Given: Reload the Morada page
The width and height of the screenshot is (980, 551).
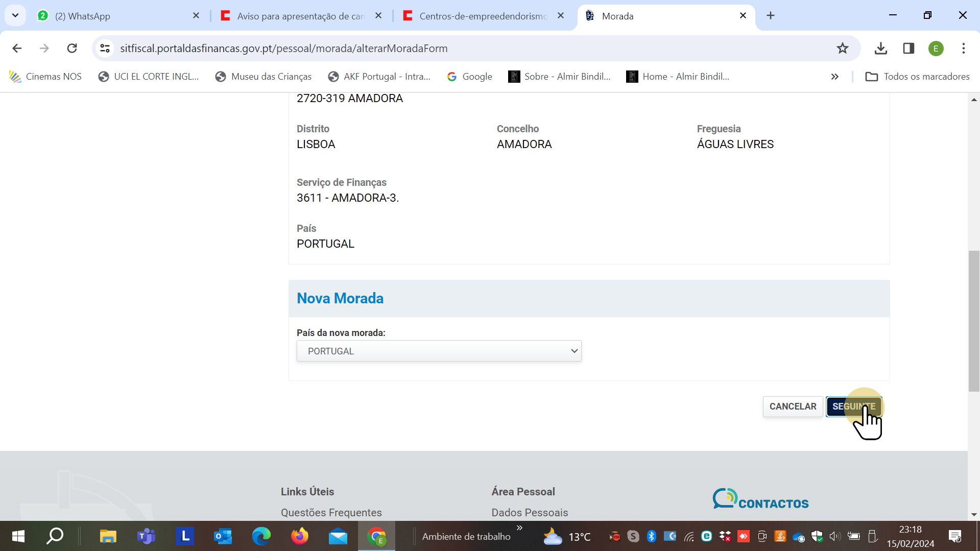Looking at the screenshot, I should [72, 48].
